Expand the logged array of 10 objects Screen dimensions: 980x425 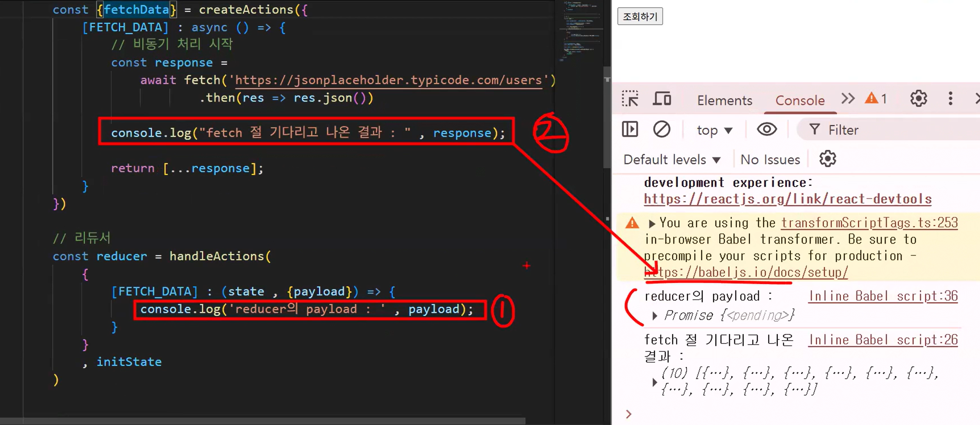coord(654,382)
